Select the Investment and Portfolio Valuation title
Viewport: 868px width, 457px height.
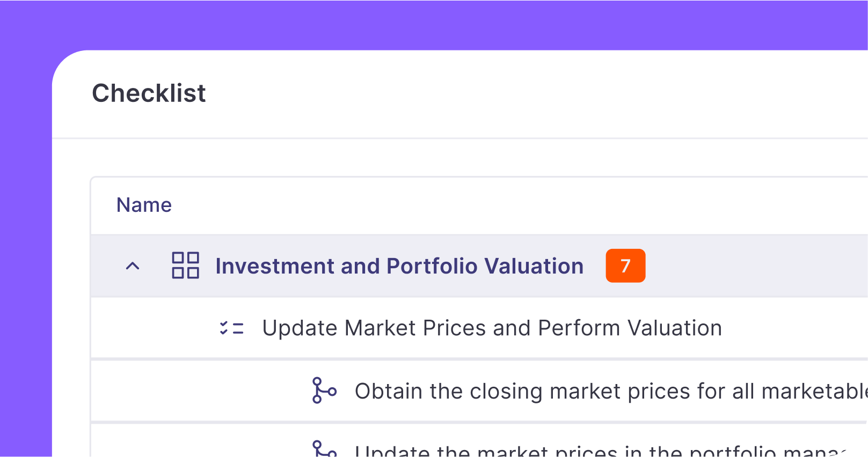tap(399, 266)
